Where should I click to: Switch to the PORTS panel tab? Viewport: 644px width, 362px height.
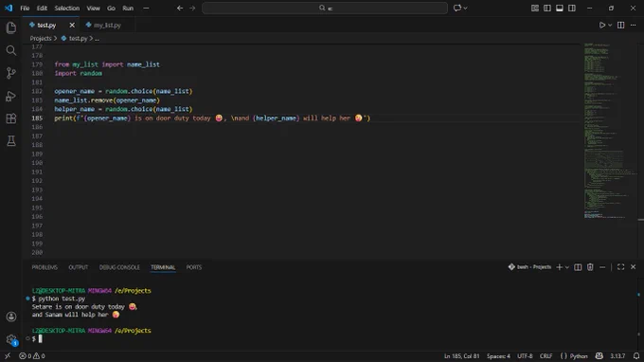click(x=194, y=267)
